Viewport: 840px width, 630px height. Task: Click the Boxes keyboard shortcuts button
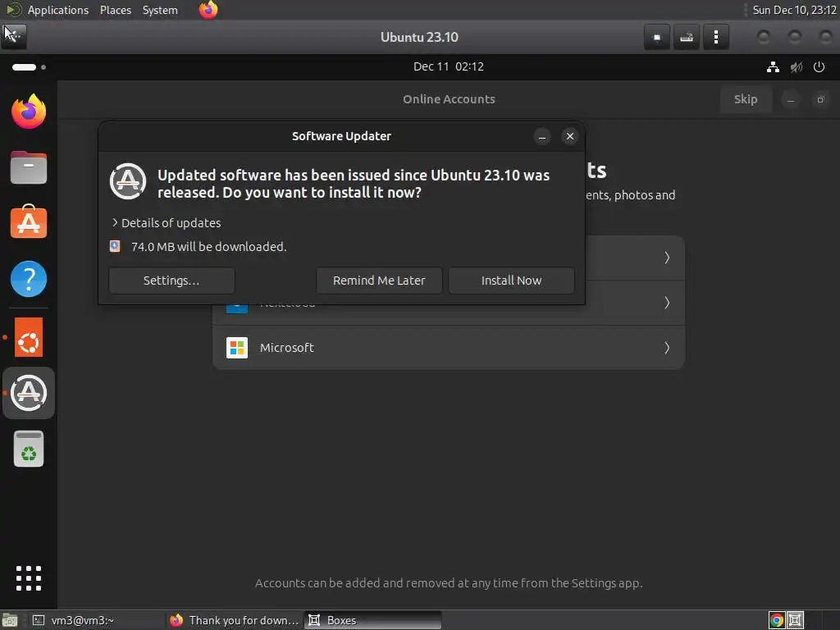tap(687, 37)
